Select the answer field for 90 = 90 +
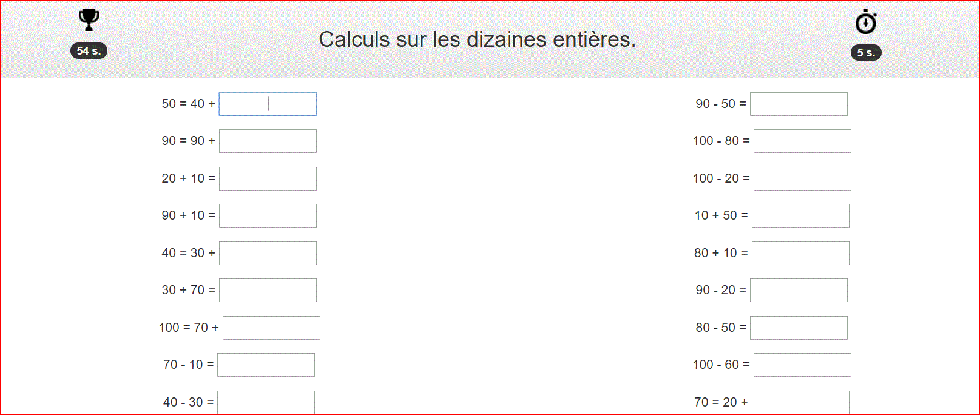The height and width of the screenshot is (415, 980). point(268,141)
